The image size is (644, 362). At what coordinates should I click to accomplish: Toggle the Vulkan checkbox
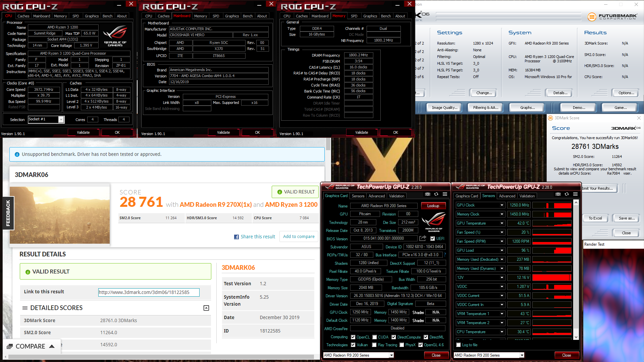[353, 345]
